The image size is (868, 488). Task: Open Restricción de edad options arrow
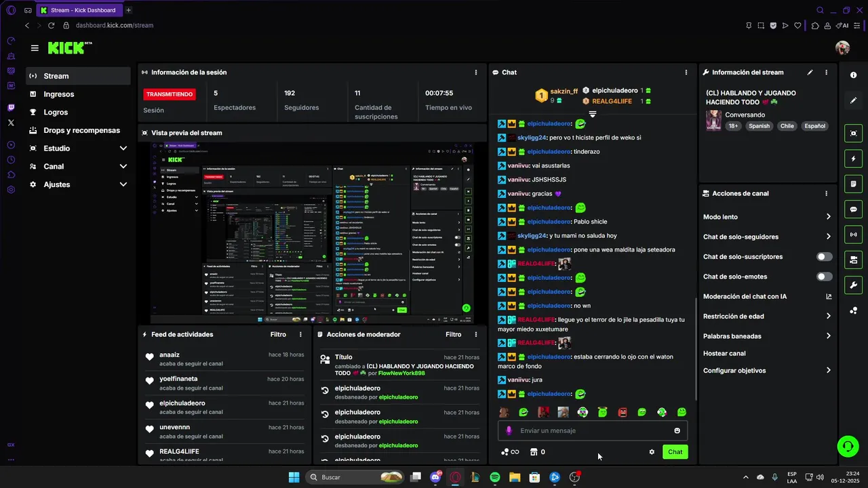tap(829, 316)
